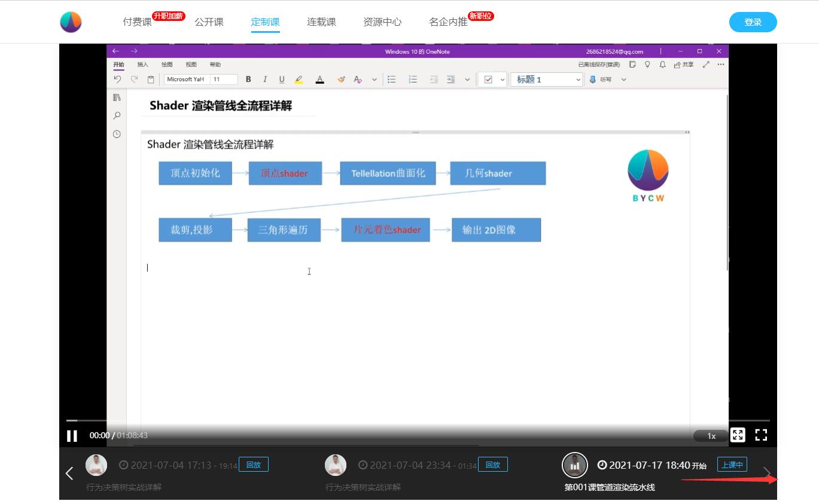Click 回放 for the 23:34 lesson

click(x=493, y=465)
